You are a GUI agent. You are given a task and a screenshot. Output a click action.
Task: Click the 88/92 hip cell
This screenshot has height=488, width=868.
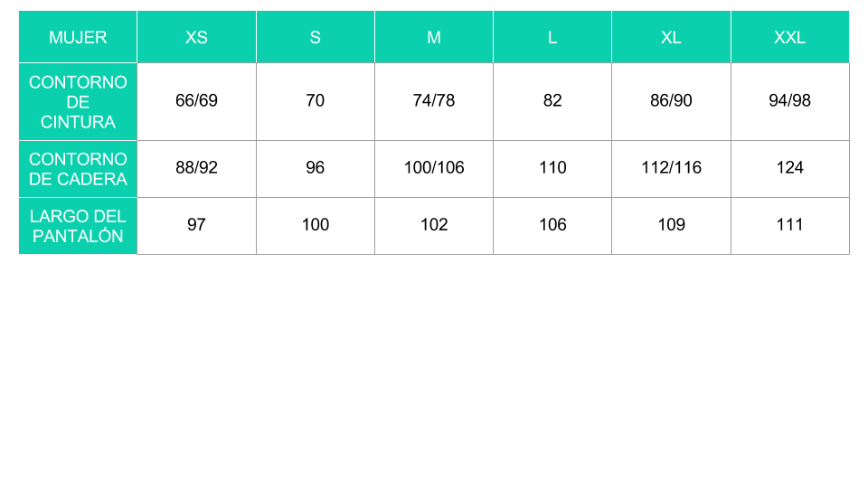pos(196,169)
